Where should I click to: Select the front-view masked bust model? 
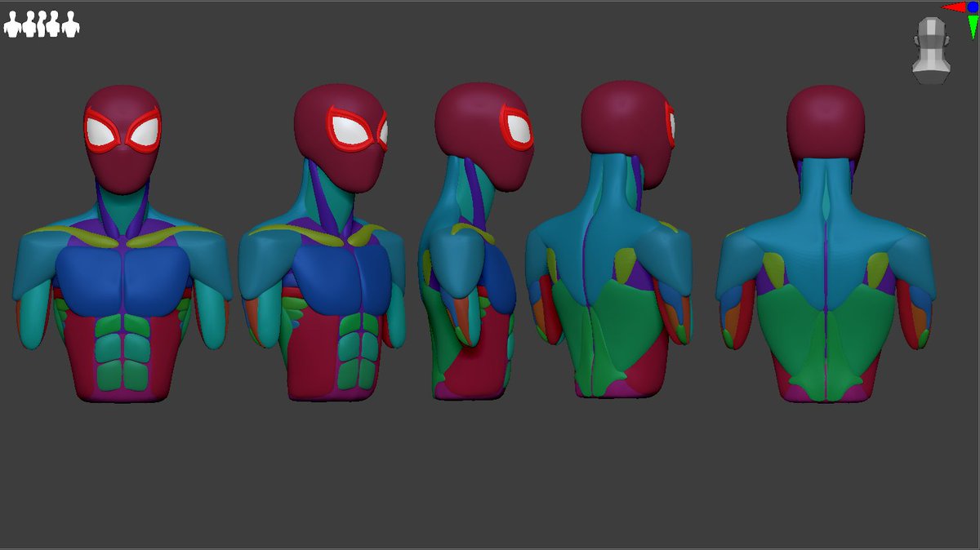tap(122, 245)
